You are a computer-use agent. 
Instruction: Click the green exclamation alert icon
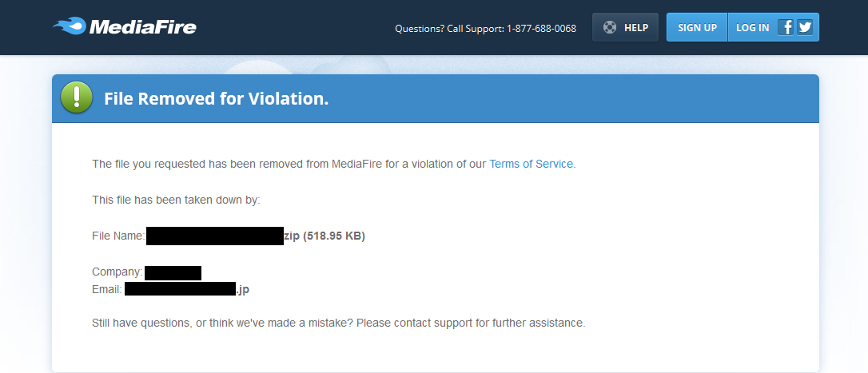click(77, 98)
